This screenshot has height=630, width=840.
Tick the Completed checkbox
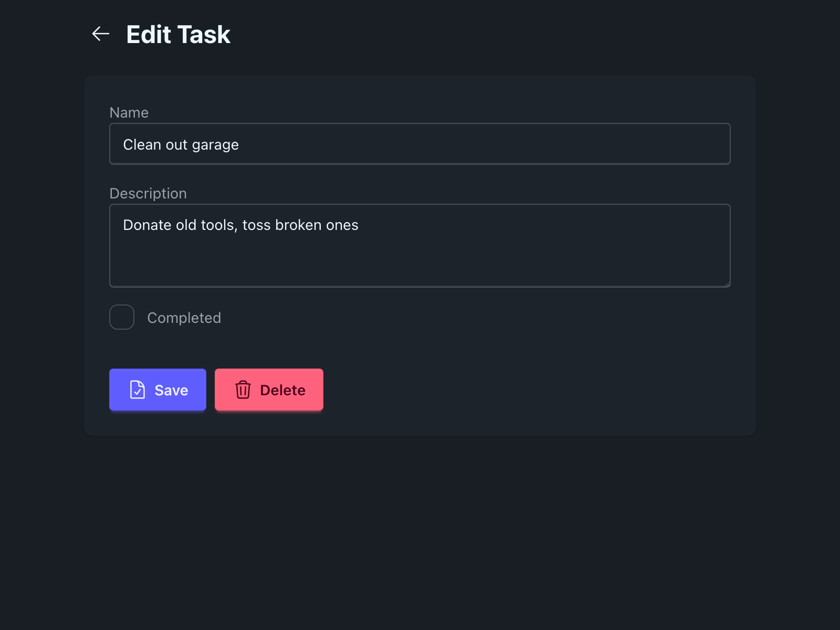click(122, 317)
